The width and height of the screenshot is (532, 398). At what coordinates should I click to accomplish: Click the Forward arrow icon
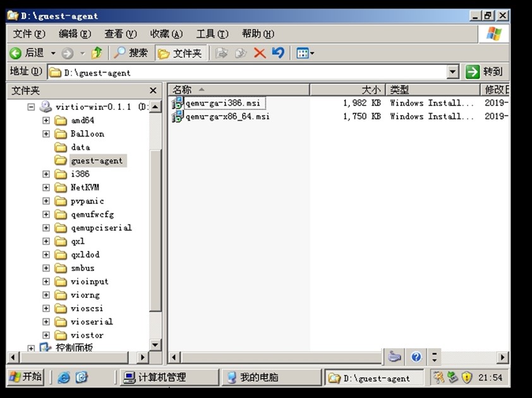(x=67, y=53)
